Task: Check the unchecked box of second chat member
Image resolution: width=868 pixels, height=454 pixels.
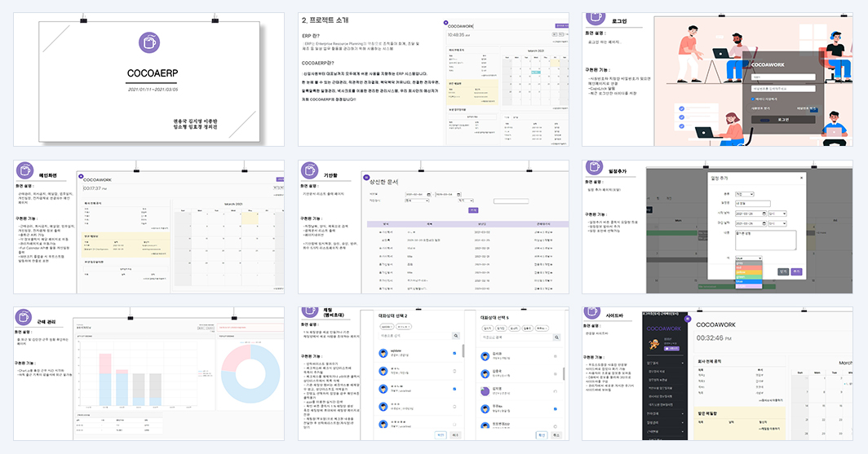Action: (454, 371)
